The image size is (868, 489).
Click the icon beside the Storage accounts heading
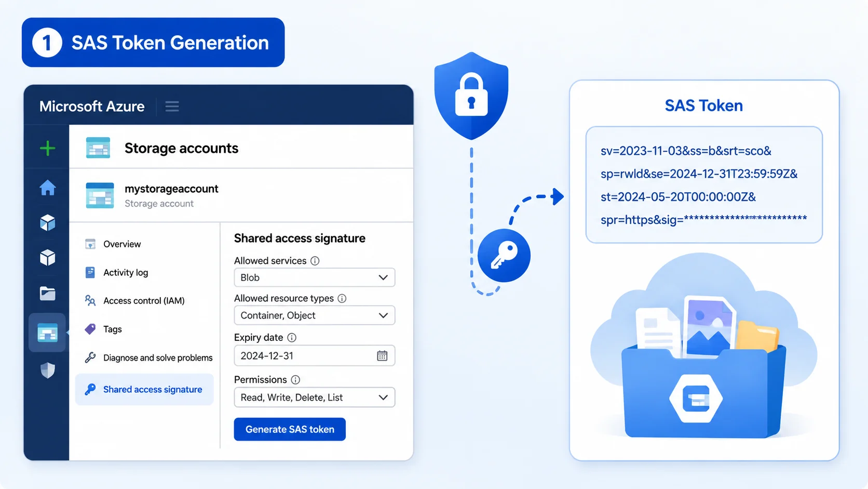click(98, 148)
